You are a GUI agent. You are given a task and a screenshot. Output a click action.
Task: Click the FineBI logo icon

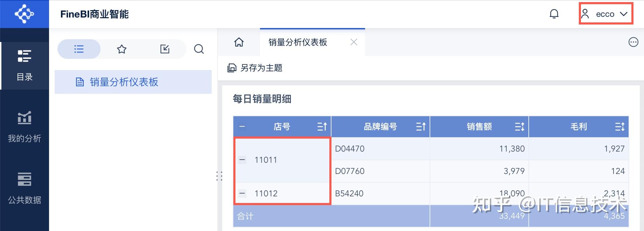coord(24,14)
